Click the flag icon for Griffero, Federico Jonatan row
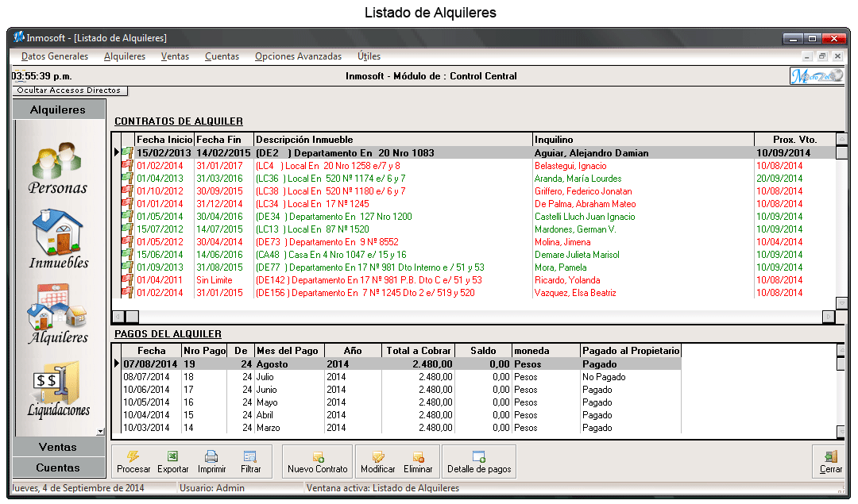 click(127, 190)
